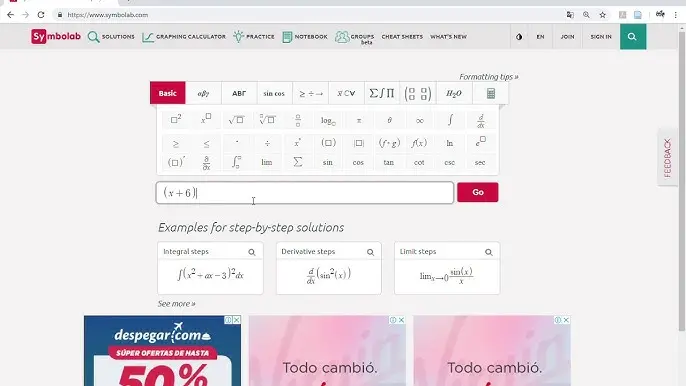Insert the square root symbol
The height and width of the screenshot is (386, 686).
237,119
